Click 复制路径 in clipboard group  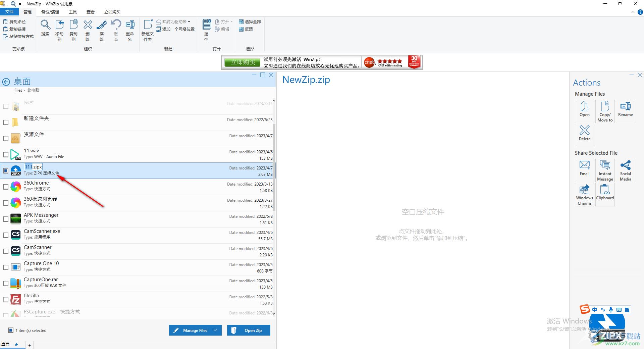pos(14,21)
